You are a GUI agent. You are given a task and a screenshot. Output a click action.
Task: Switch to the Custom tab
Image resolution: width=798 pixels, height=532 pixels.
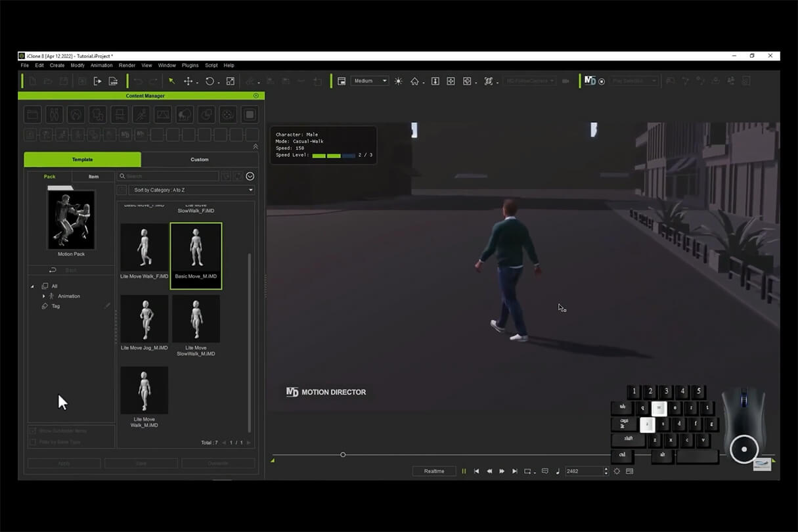point(200,160)
